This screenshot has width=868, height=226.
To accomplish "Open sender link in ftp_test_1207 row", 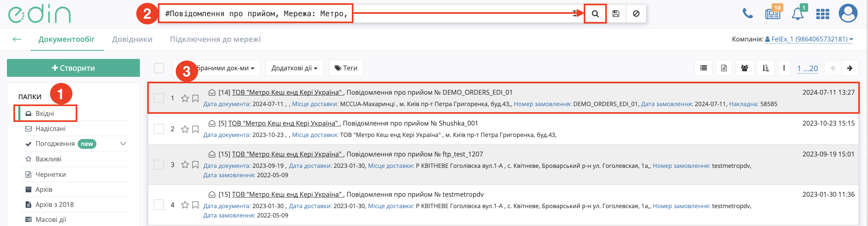I will pyautogui.click(x=287, y=154).
